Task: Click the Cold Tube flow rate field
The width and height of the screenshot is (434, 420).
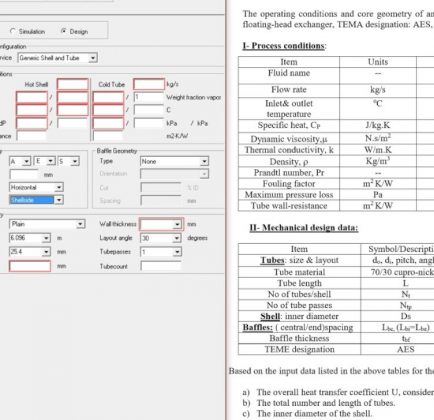Action: click(x=149, y=84)
